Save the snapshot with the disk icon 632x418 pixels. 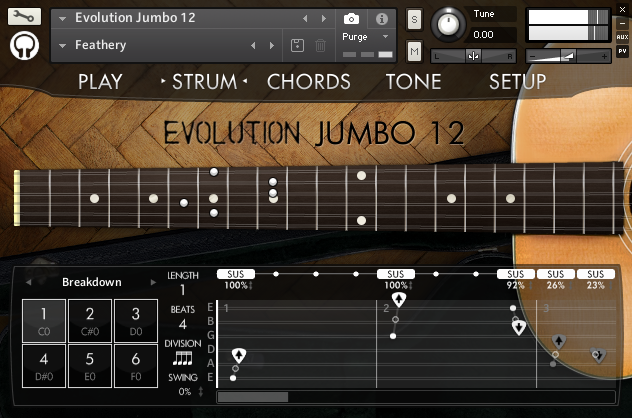(297, 45)
